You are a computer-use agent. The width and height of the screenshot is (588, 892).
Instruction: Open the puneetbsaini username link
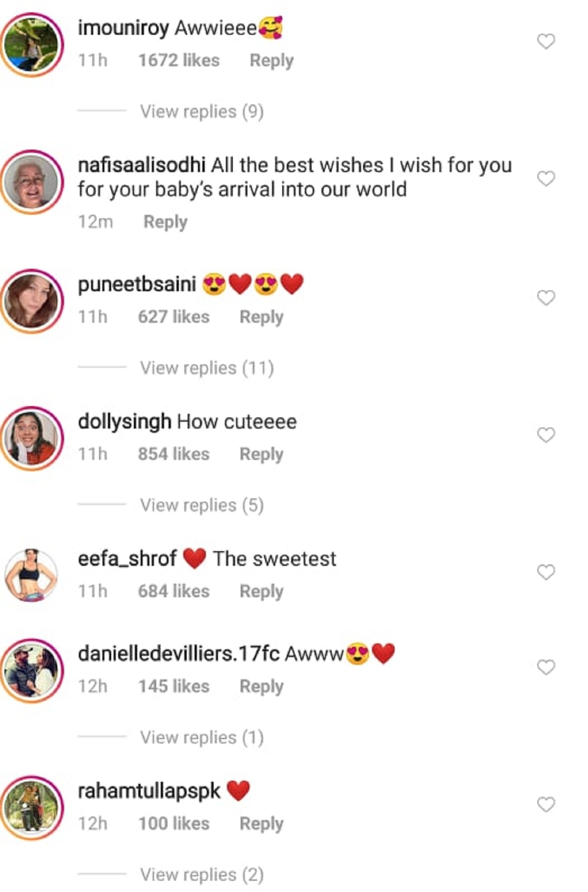[x=137, y=284]
